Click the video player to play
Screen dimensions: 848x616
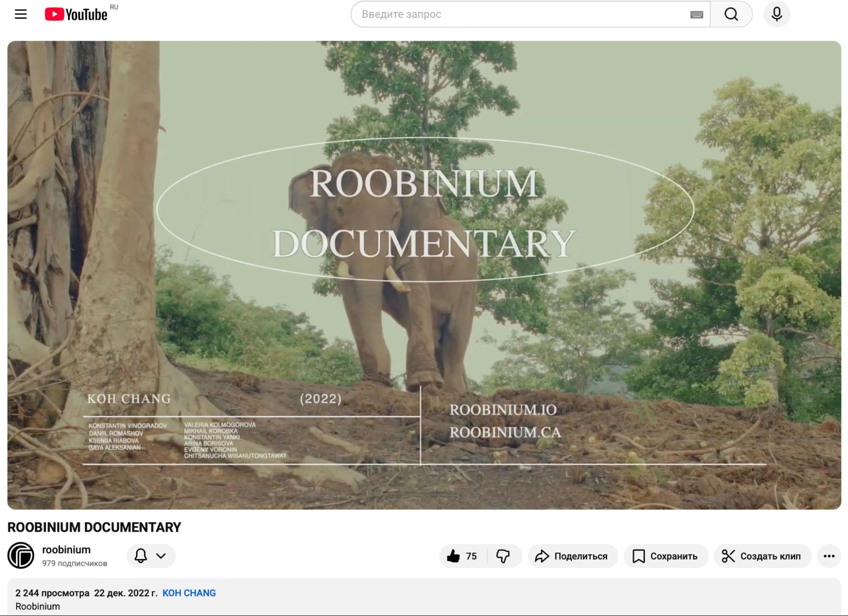point(424,275)
